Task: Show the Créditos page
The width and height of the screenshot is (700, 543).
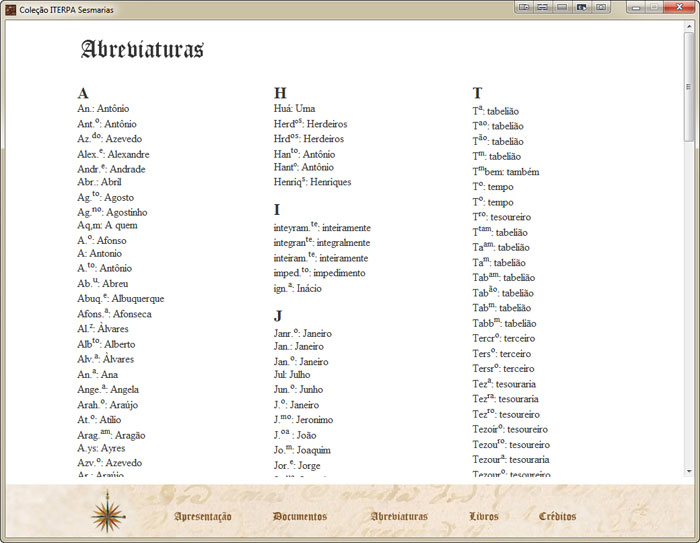Action: coord(557,517)
